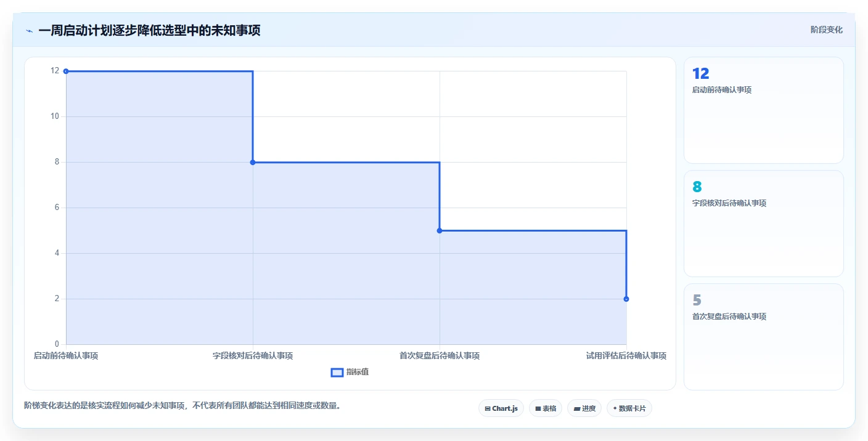Click the chart point at value 2
Viewport: 868px width, 441px height.
(626, 299)
